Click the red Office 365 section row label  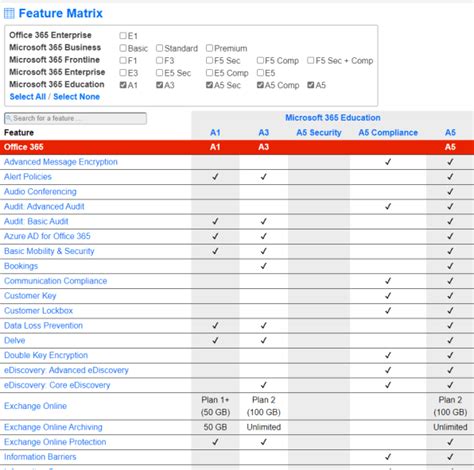coord(24,147)
